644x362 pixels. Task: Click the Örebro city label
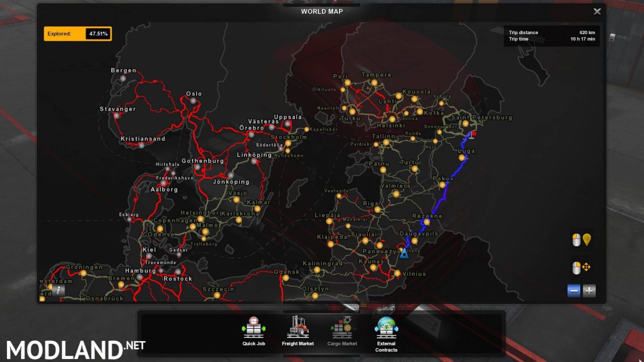tap(252, 128)
